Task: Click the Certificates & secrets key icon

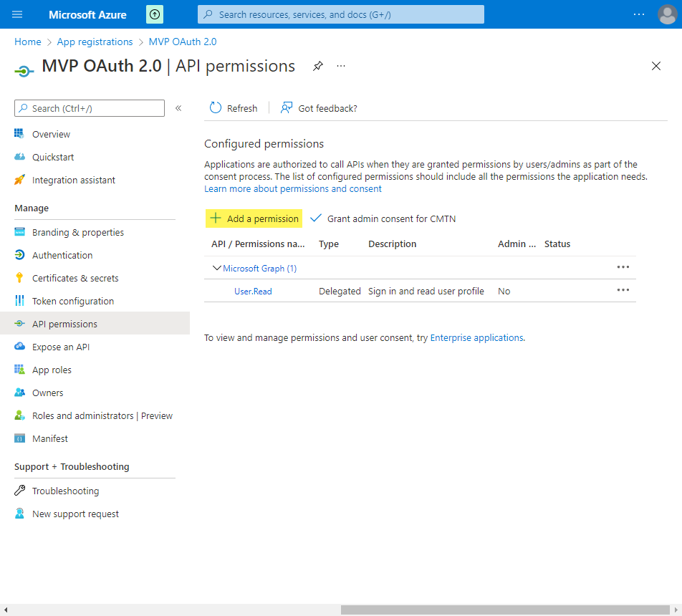Action: [19, 278]
